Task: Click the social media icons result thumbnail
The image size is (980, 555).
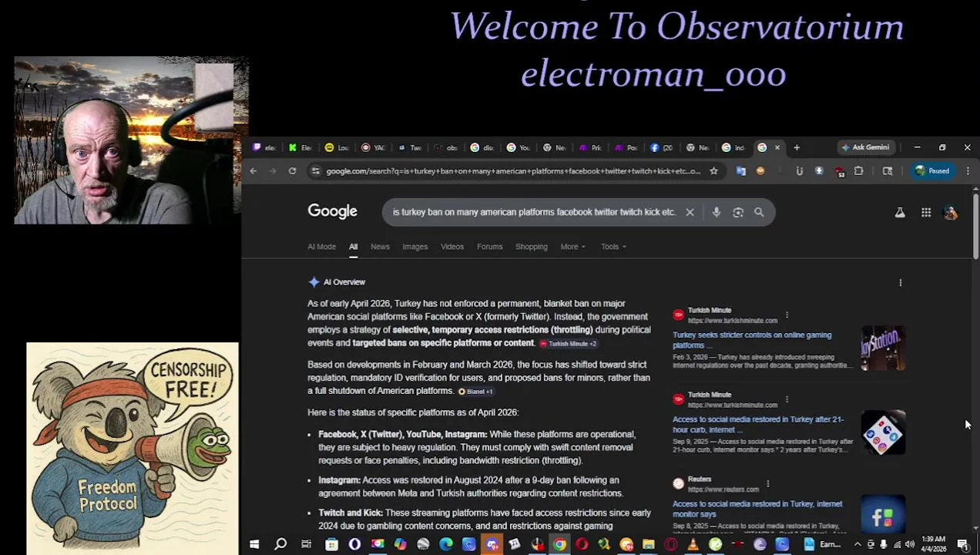Action: tap(883, 432)
